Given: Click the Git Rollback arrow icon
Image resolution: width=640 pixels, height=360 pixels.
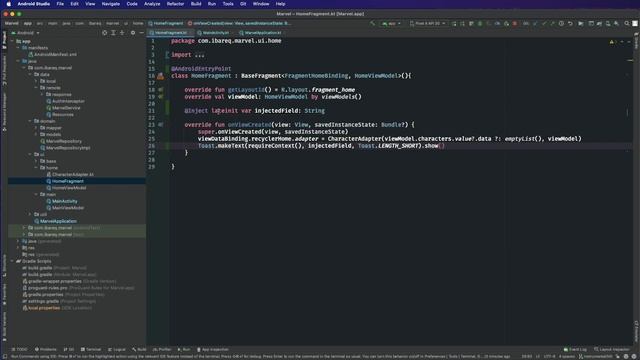Looking at the screenshot, I should pos(570,24).
